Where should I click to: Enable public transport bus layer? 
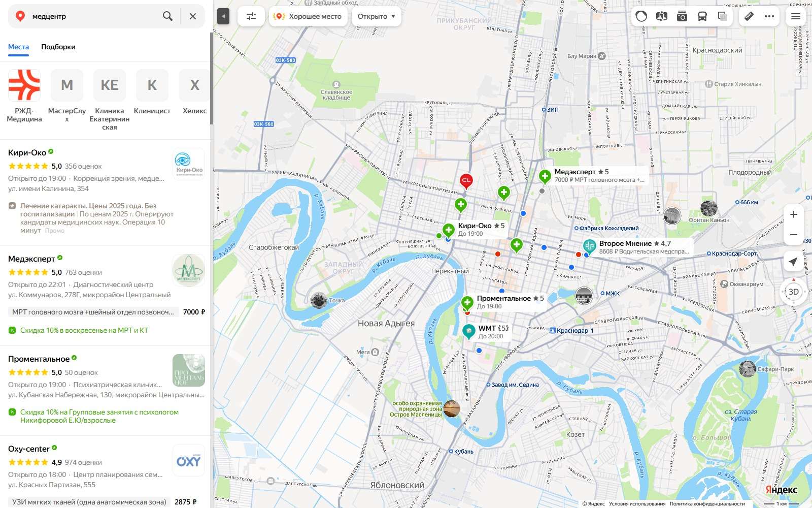click(702, 16)
